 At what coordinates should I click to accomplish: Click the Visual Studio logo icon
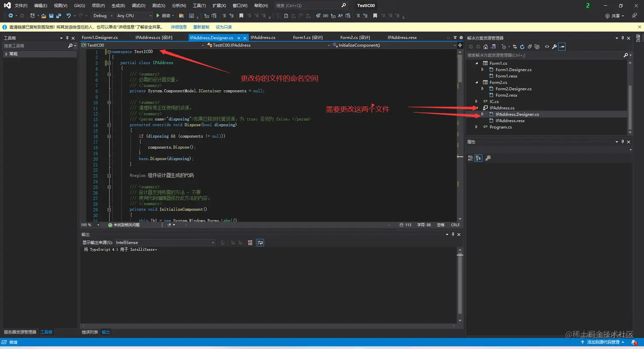click(x=7, y=6)
